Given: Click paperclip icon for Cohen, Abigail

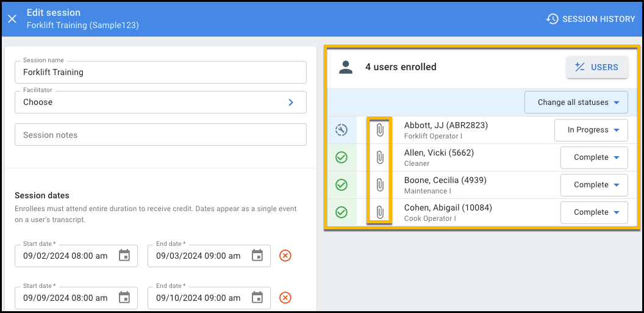Looking at the screenshot, I should click(x=379, y=212).
